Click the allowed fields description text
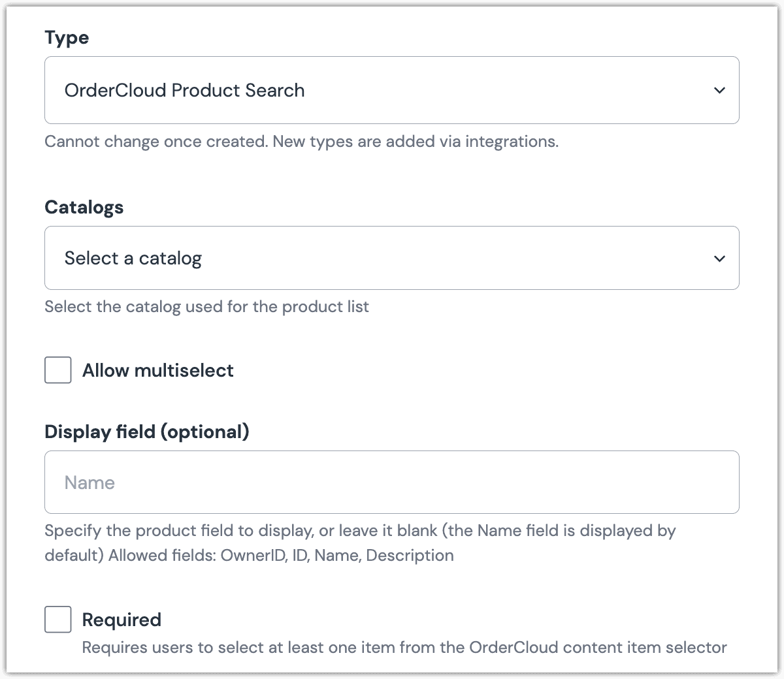The height and width of the screenshot is (679, 784). tap(359, 543)
